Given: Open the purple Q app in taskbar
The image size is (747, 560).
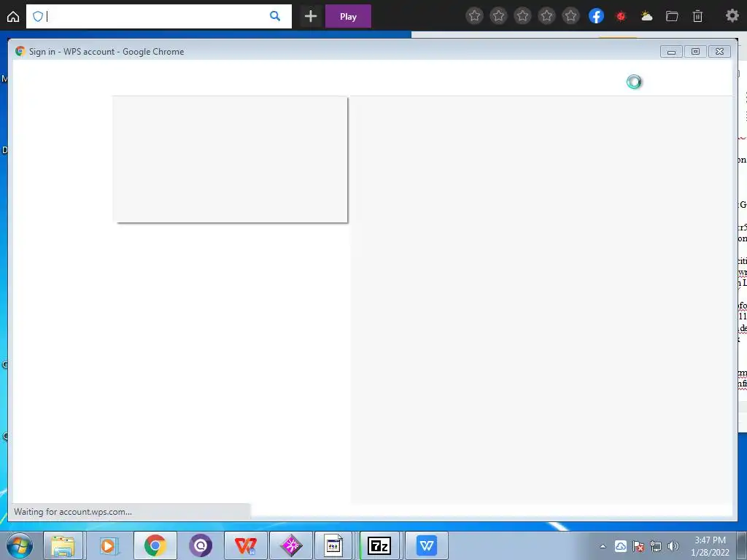Looking at the screenshot, I should [201, 545].
